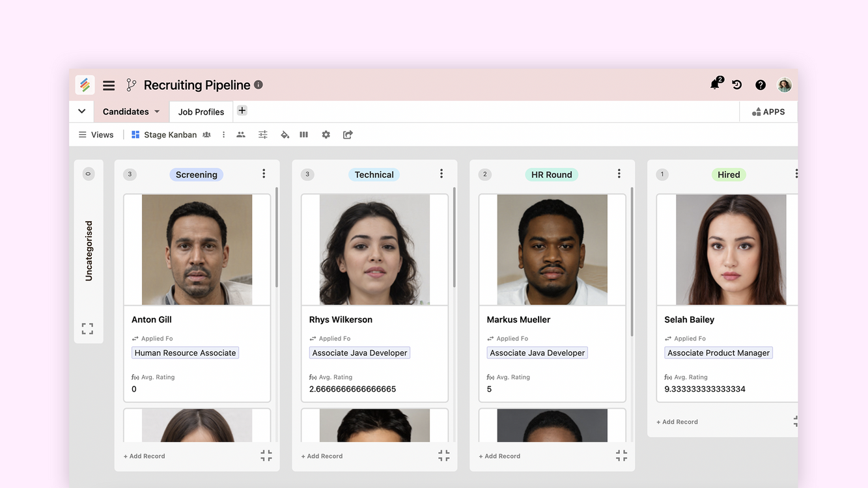Expand the table list chevron
Image resolution: width=868 pixels, height=488 pixels.
[x=81, y=111]
